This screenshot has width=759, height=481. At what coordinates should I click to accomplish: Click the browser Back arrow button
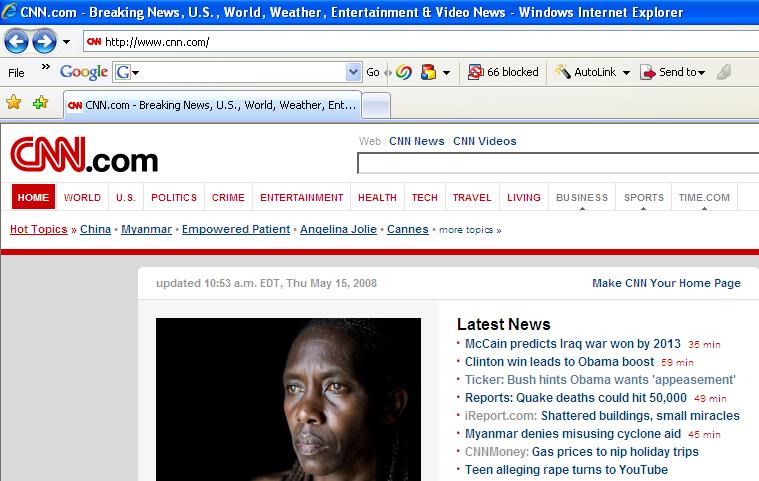[x=17, y=42]
